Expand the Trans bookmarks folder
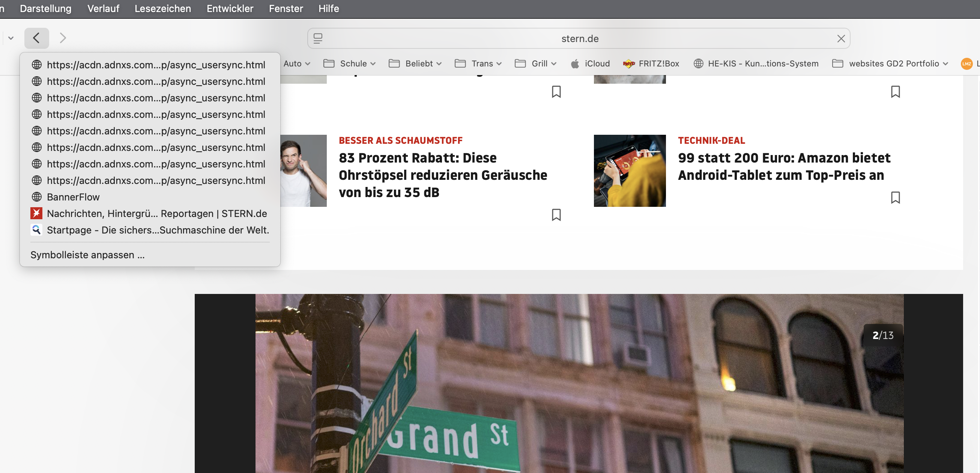 (x=478, y=63)
